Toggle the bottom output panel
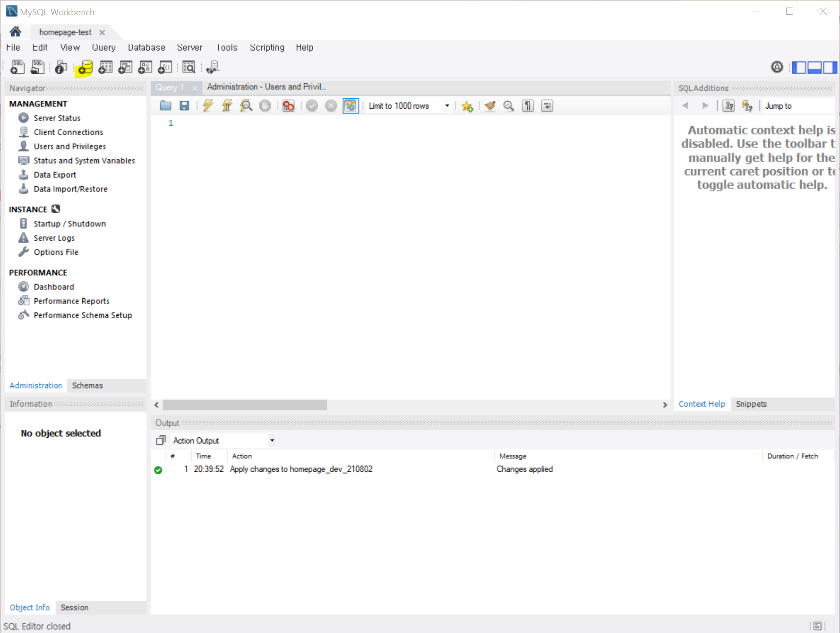Viewport: 840px width, 633px height. pyautogui.click(x=814, y=68)
